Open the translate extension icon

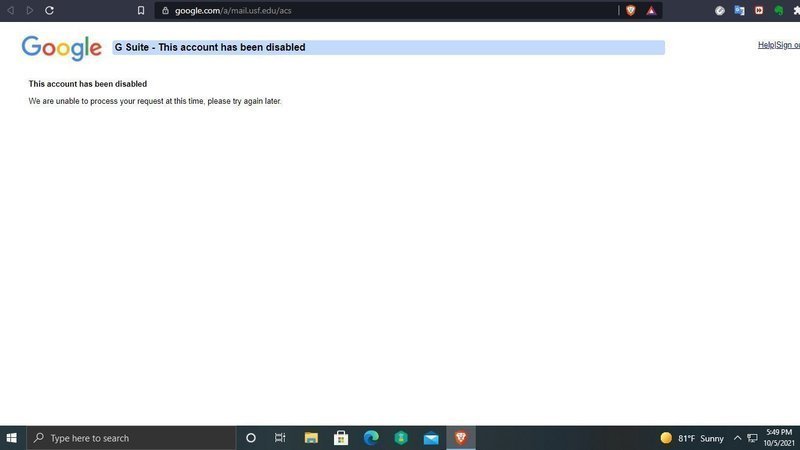click(739, 10)
